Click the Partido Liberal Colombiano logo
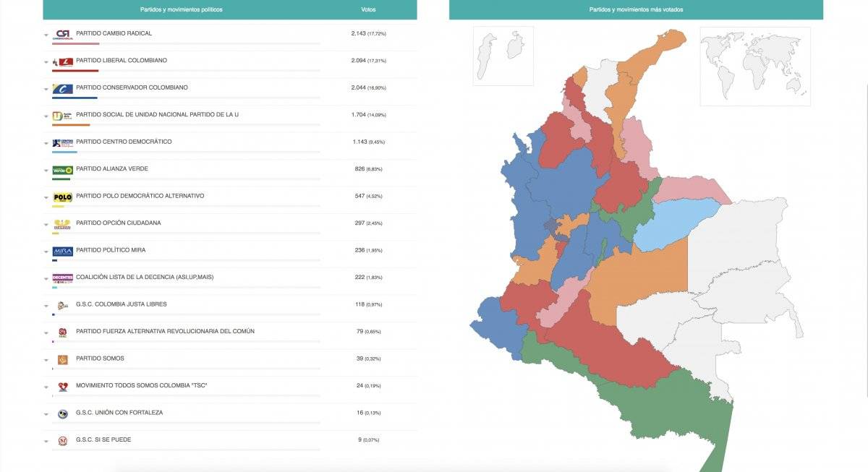This screenshot has height=472, width=868. (x=63, y=61)
